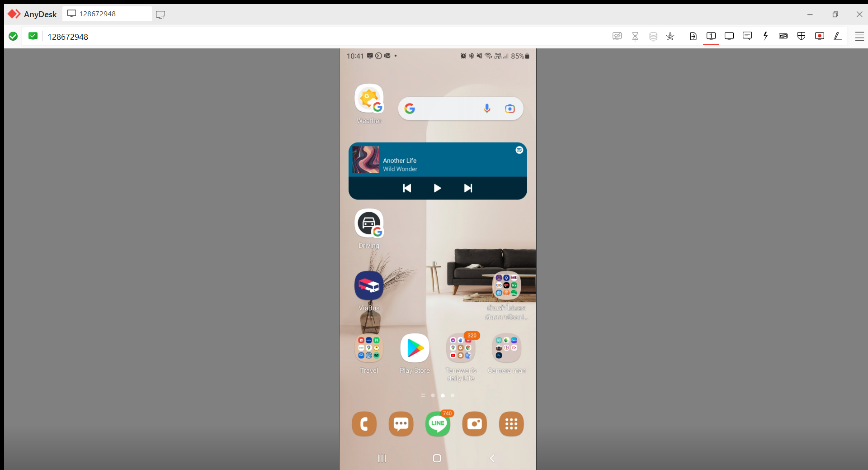Image resolution: width=868 pixels, height=470 pixels.
Task: Tap the artist name Wild Wonder
Action: [x=400, y=169]
